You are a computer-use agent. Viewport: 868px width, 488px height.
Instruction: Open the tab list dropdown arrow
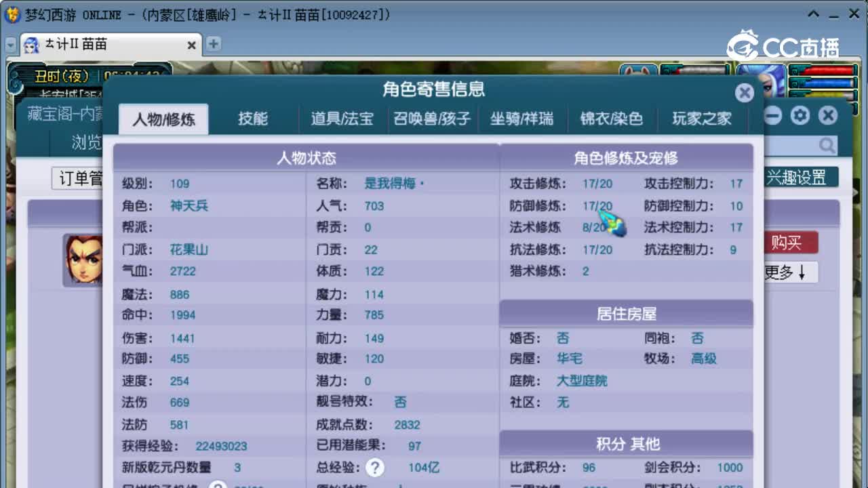10,45
